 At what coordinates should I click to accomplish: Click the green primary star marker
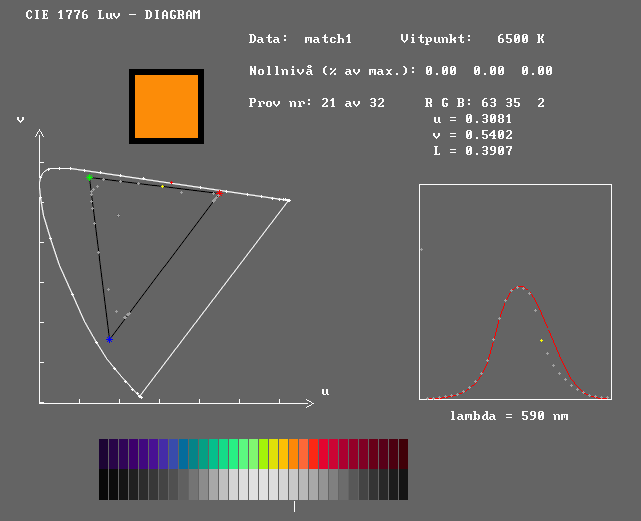(90, 177)
